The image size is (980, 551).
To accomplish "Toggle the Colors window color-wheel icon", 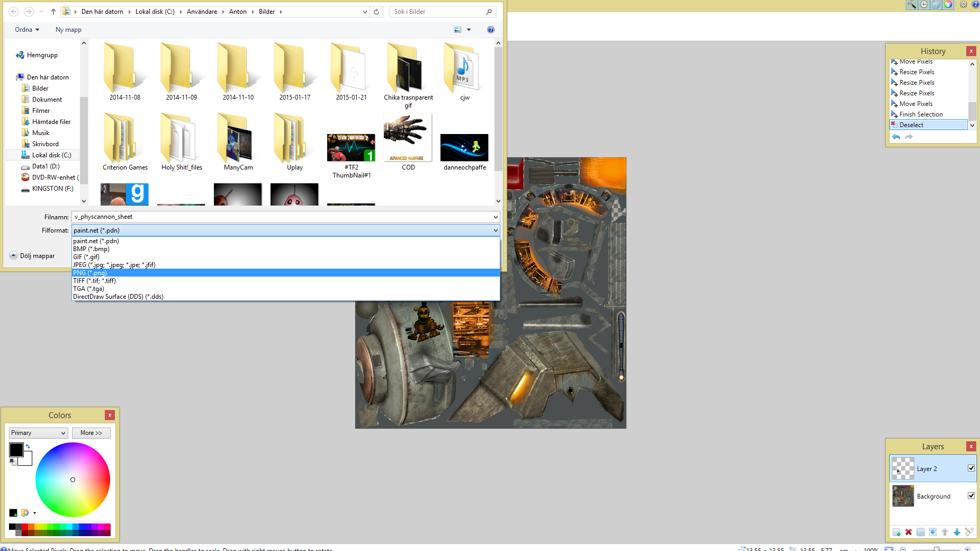I will coord(948,5).
